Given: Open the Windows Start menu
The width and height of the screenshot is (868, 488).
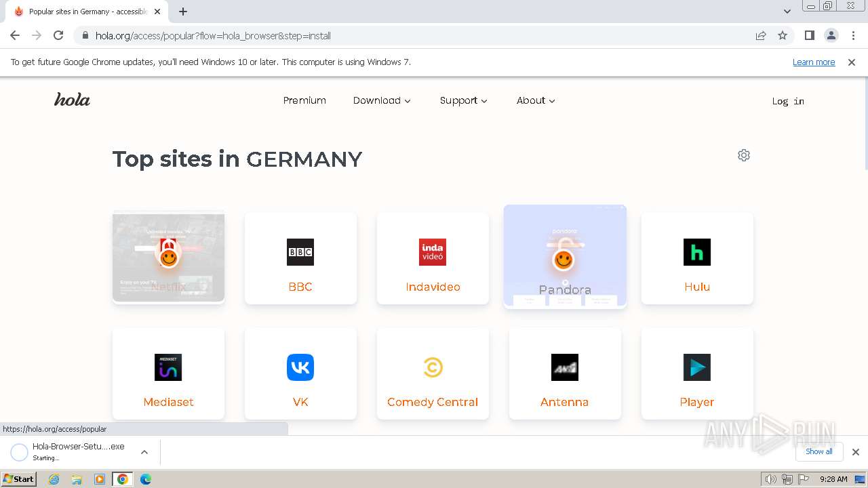Looking at the screenshot, I should (18, 479).
